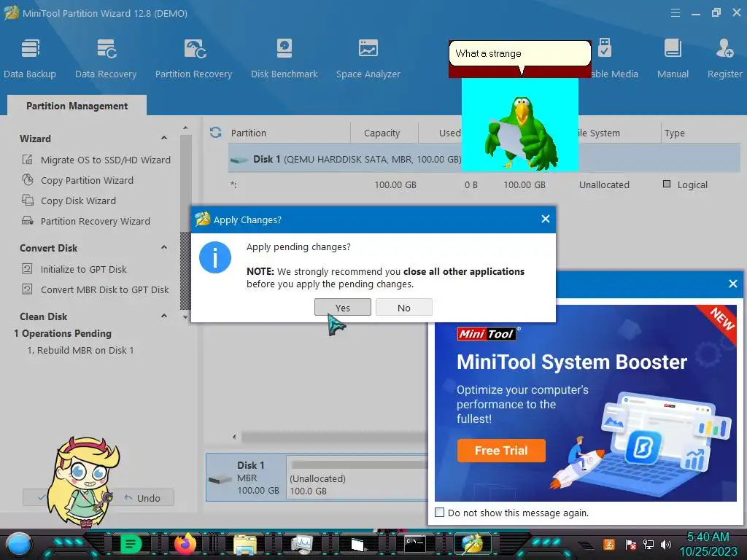This screenshot has width=747, height=560.
Task: Open the Space Analyzer tool
Action: (368, 58)
